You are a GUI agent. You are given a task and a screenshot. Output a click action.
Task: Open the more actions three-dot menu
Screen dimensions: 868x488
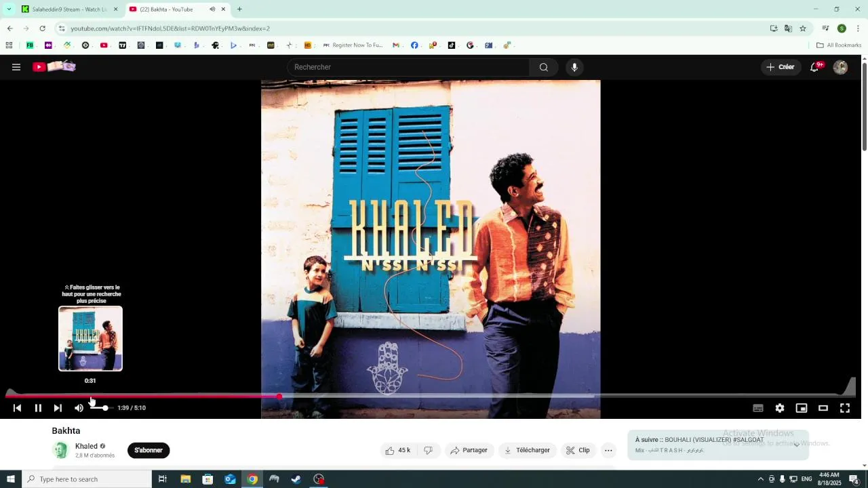pos(608,450)
